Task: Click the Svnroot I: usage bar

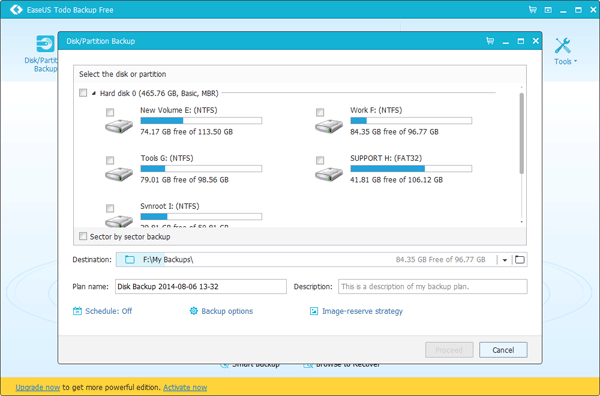Action: (x=201, y=217)
